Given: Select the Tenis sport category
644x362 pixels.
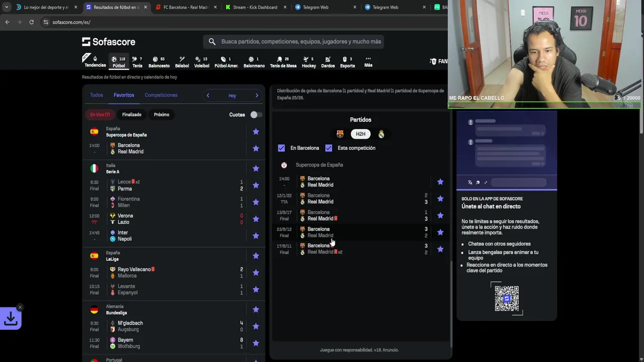Looking at the screenshot, I should click(137, 62).
